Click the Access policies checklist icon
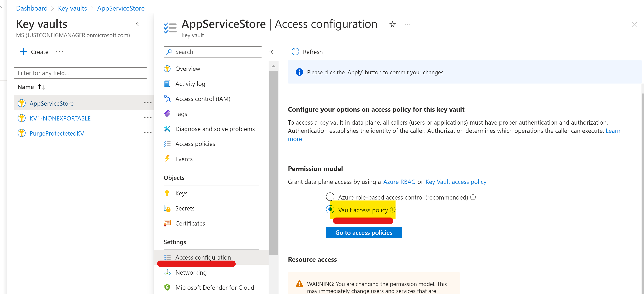Screen dimensions: 644x294 pos(167,144)
